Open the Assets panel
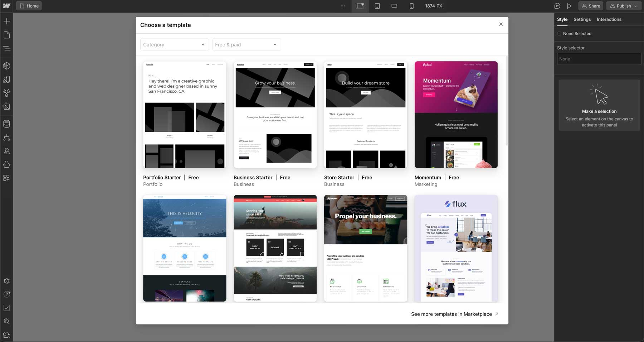 [x=6, y=106]
